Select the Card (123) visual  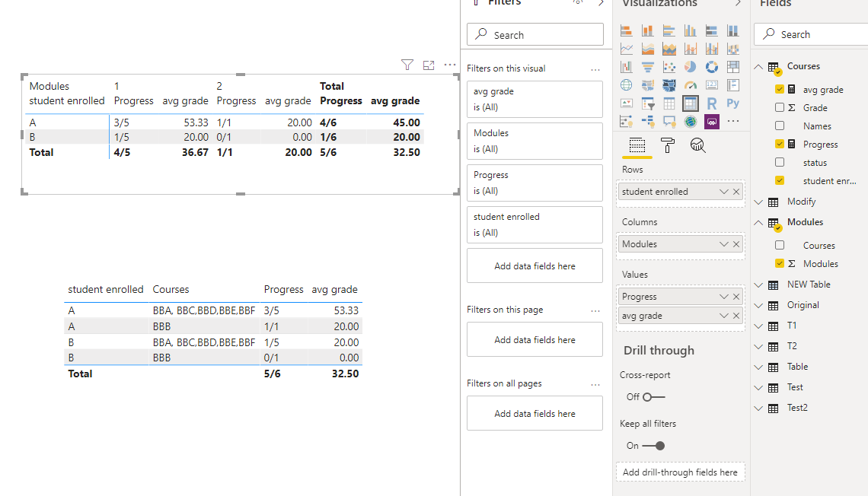click(712, 85)
